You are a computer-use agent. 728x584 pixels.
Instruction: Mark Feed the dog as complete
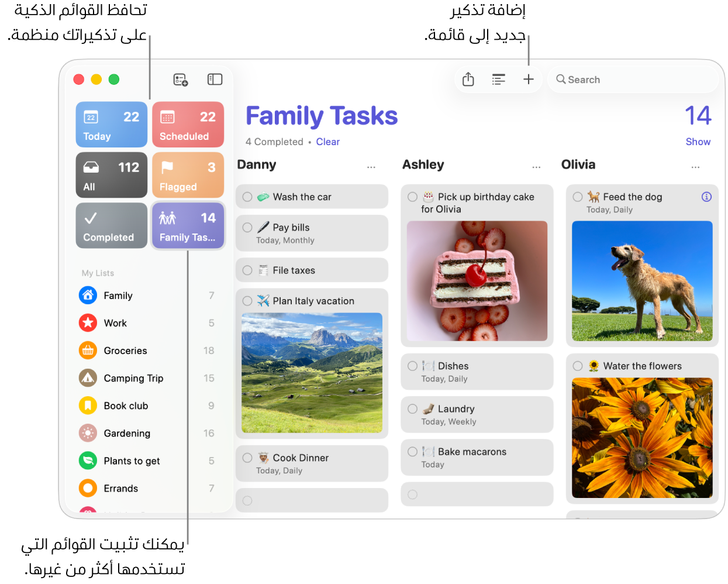(578, 197)
